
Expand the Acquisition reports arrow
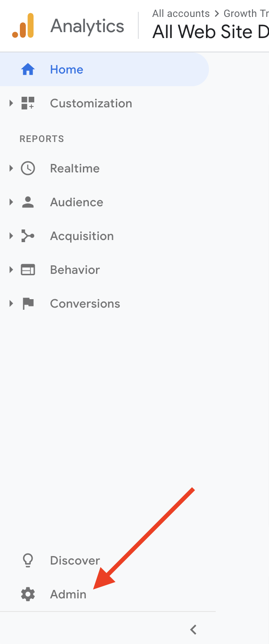[x=11, y=236]
